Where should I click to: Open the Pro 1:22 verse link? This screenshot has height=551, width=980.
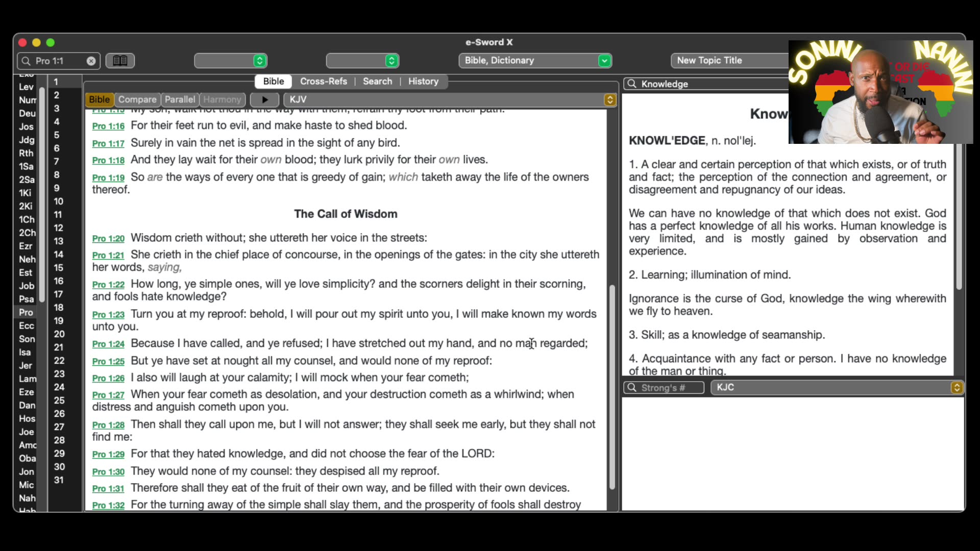click(108, 285)
